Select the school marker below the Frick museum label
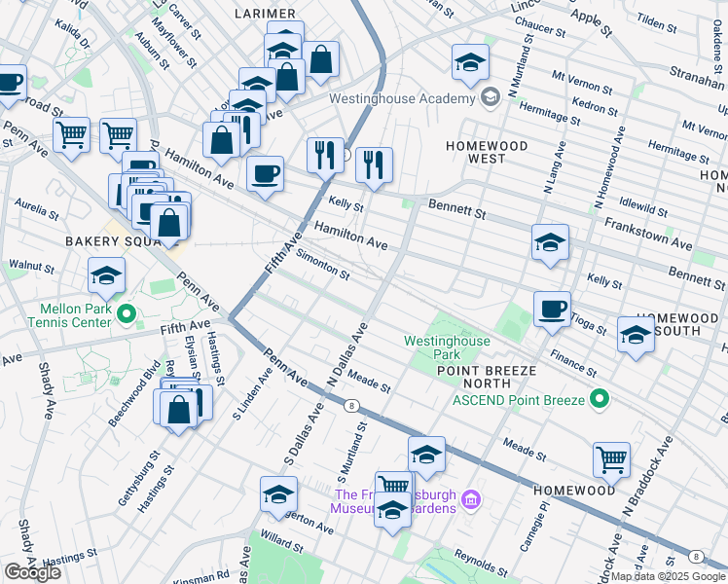 pyautogui.click(x=393, y=513)
